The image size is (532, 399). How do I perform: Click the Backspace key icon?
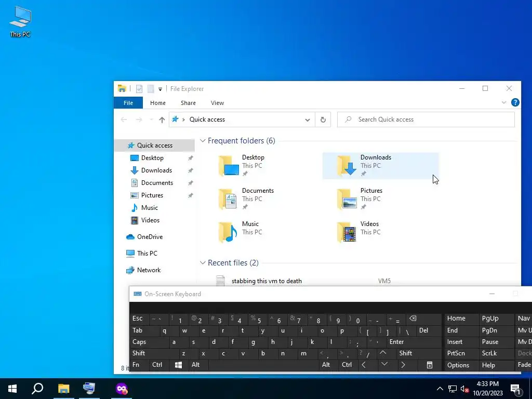(413, 318)
